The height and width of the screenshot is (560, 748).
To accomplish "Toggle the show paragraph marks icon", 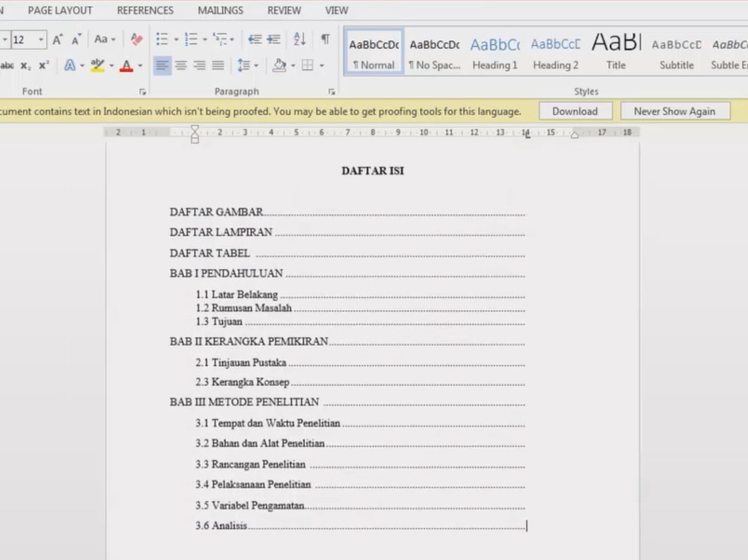I will [x=325, y=38].
